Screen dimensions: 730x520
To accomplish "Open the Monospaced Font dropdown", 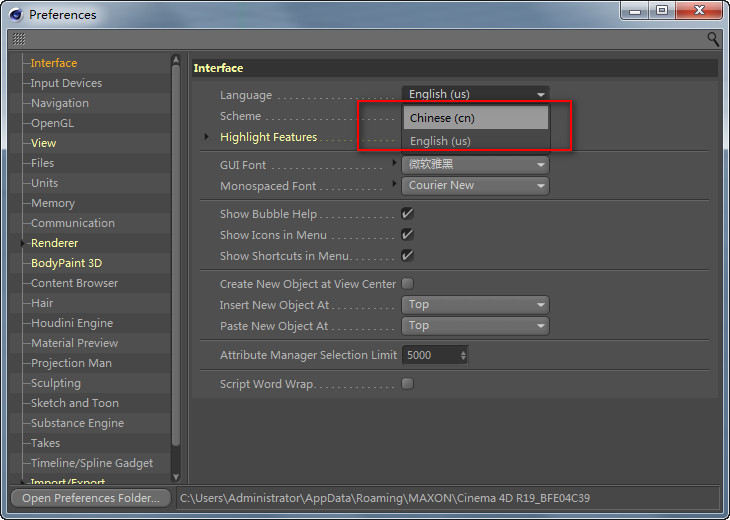I will tap(475, 185).
